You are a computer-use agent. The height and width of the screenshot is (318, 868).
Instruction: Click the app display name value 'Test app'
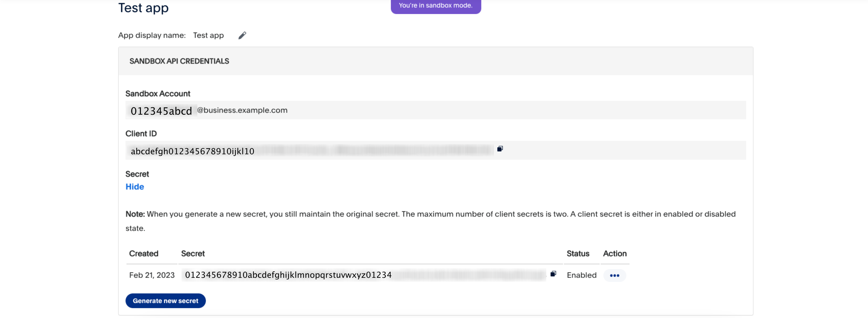point(208,35)
